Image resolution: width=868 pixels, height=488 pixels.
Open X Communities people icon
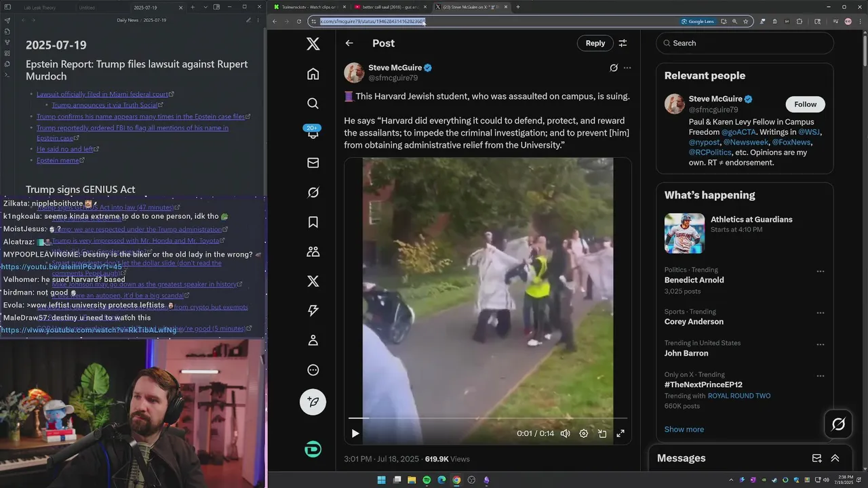(x=313, y=251)
